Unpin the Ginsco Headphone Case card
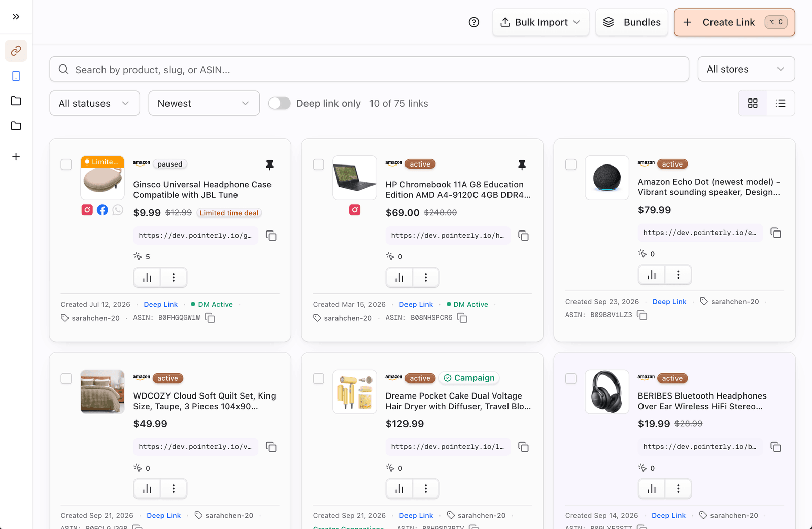 point(269,164)
